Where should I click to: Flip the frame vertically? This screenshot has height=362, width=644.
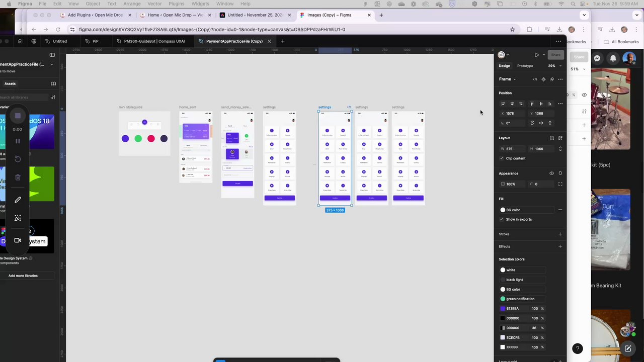(x=550, y=123)
